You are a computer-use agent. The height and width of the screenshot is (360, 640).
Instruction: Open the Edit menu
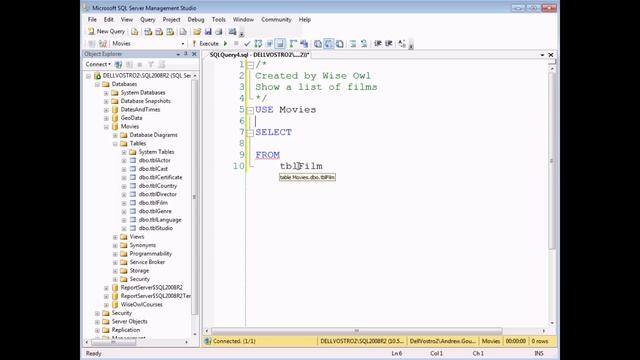(x=109, y=19)
